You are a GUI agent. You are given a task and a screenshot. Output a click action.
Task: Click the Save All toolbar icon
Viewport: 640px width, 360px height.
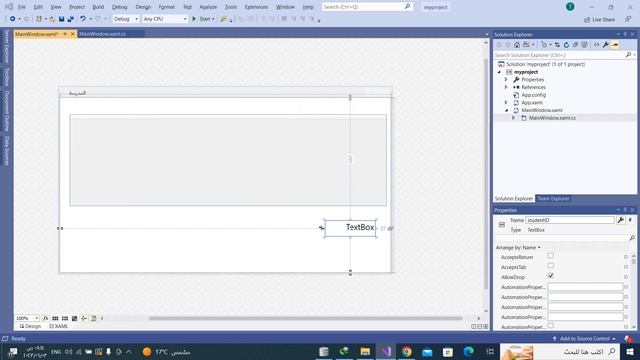(71, 19)
